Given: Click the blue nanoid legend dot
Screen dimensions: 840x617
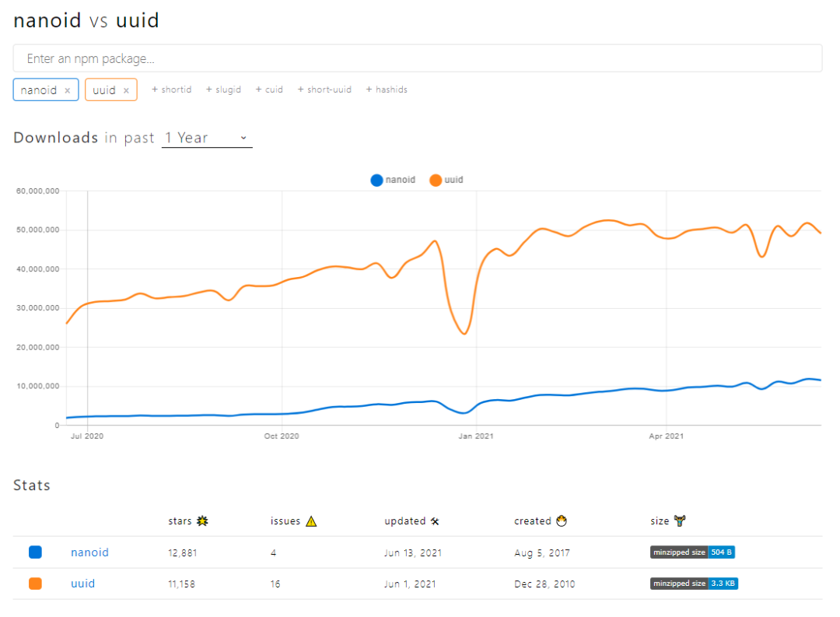Looking at the screenshot, I should 377,180.
